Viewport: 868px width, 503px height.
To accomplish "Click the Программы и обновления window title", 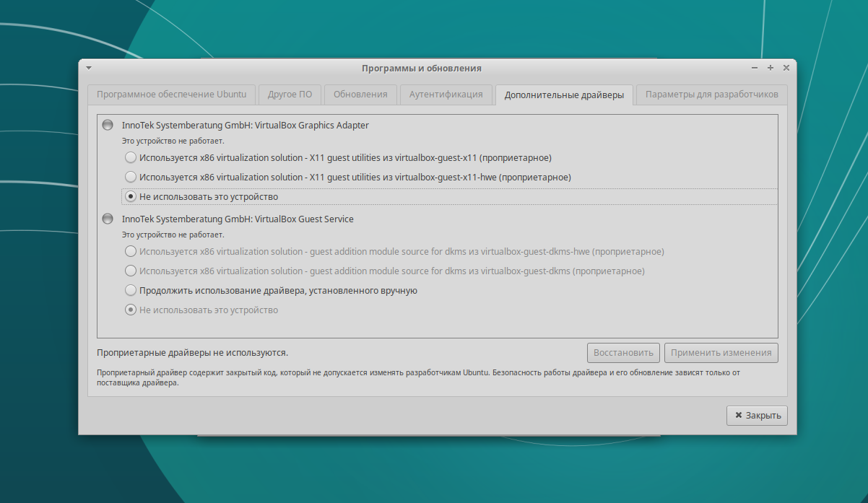I will pos(422,68).
